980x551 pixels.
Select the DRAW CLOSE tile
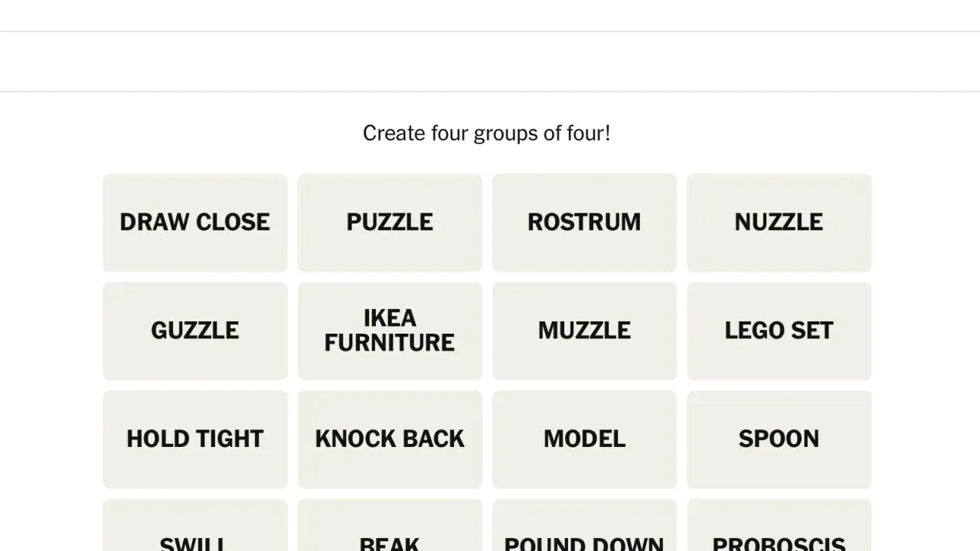coord(195,223)
